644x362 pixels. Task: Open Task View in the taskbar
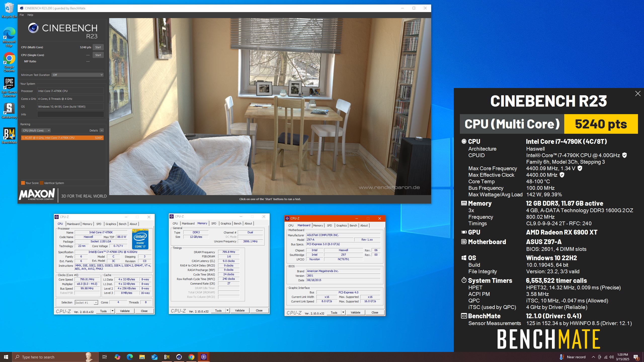coord(105,357)
